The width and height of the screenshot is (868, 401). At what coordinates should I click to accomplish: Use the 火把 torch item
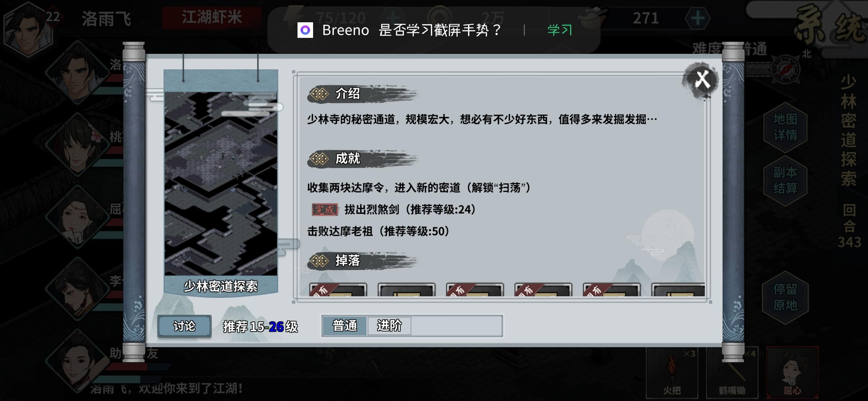[672, 373]
